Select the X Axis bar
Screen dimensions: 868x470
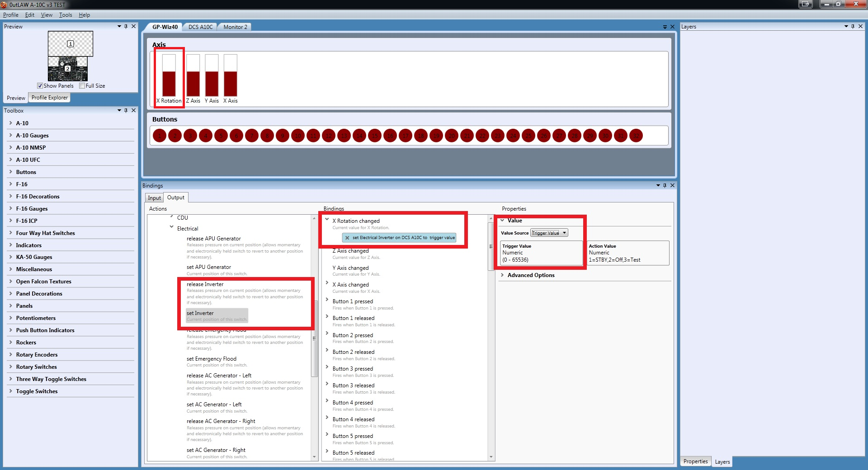click(x=231, y=75)
